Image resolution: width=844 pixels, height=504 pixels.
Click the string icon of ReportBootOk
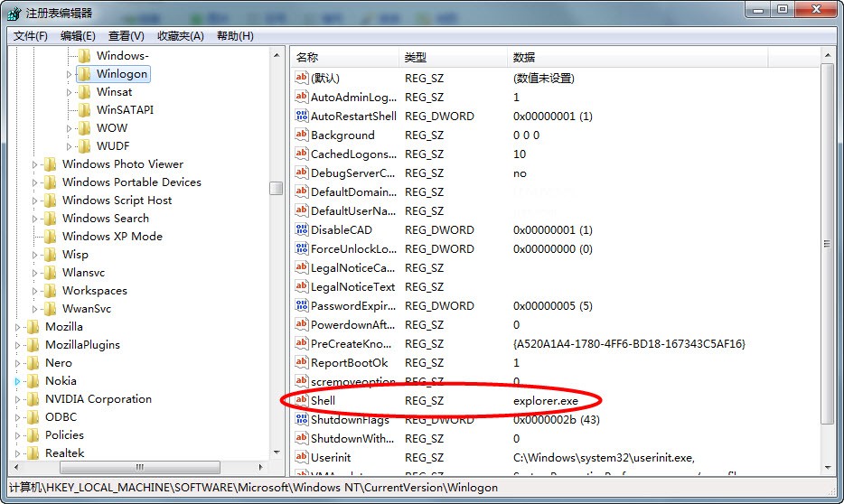302,362
